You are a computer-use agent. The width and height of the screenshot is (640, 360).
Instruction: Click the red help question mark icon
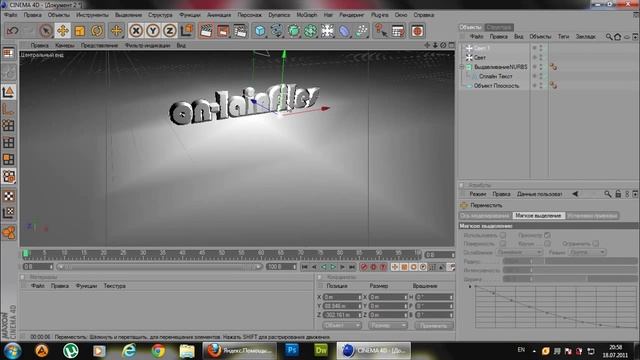381,31
